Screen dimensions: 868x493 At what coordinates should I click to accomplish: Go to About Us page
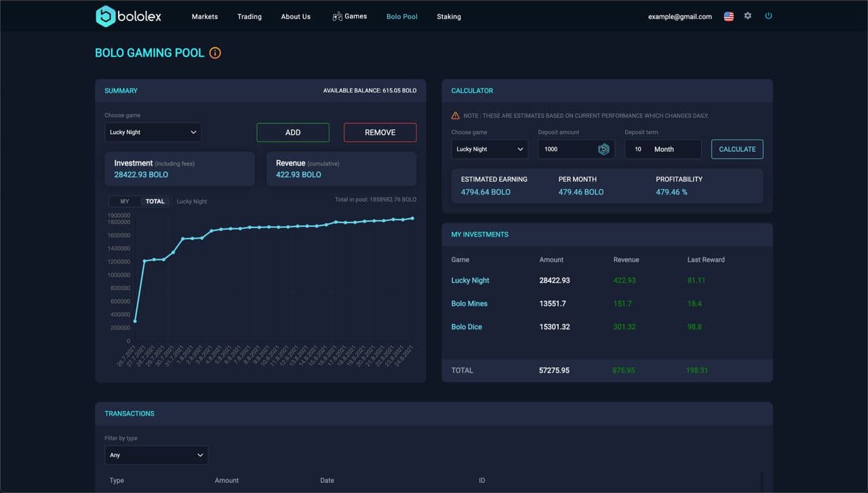tap(296, 16)
